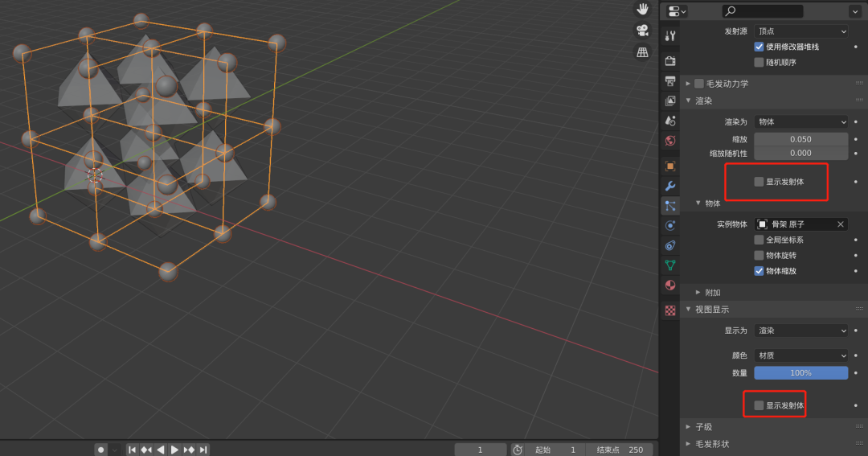
Task: Open the Tool properties tab
Action: click(x=670, y=36)
